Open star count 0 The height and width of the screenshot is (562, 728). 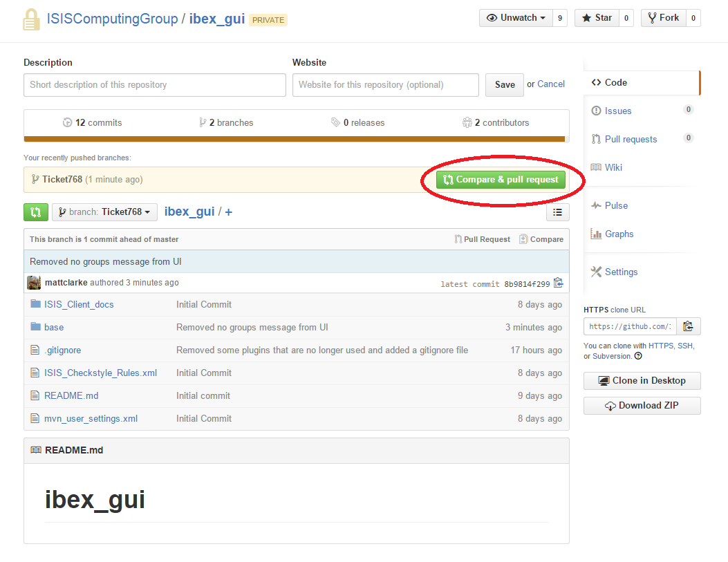[x=626, y=18]
